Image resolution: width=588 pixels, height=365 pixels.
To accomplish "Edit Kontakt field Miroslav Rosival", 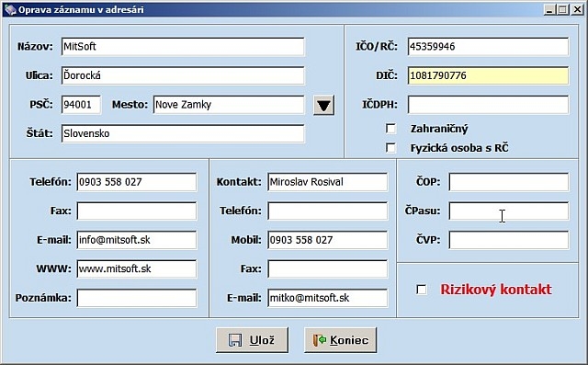I will click(x=328, y=182).
